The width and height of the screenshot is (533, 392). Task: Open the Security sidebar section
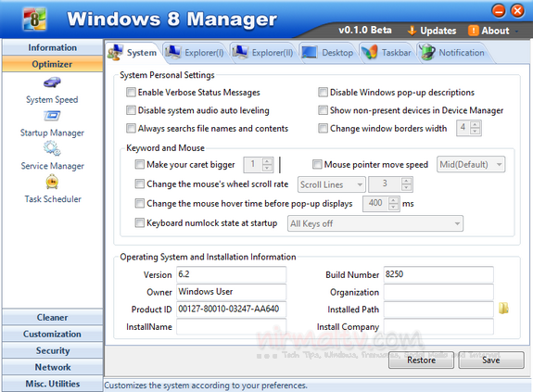pyautogui.click(x=52, y=350)
